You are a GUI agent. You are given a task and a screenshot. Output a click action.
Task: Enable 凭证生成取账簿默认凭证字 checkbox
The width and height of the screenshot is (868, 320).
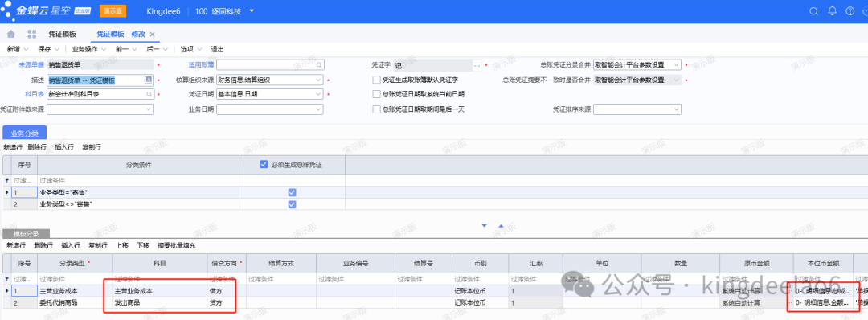377,80
